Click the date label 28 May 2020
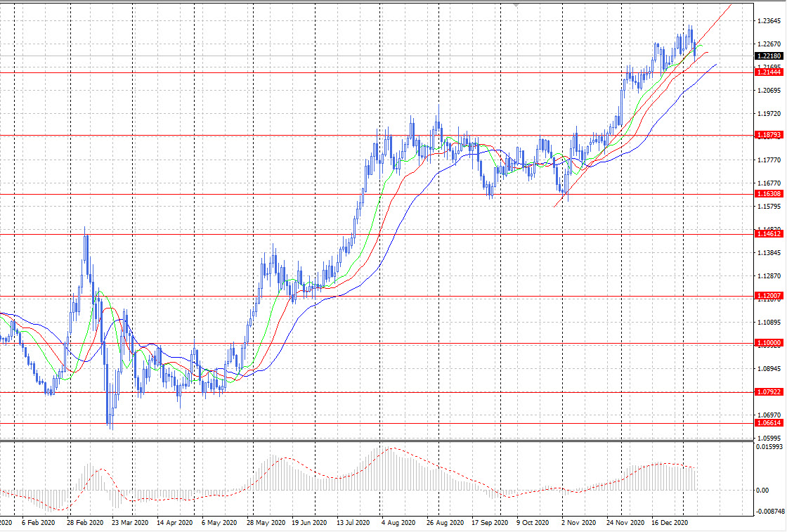Screen dimensions: 787x532 [265, 522]
